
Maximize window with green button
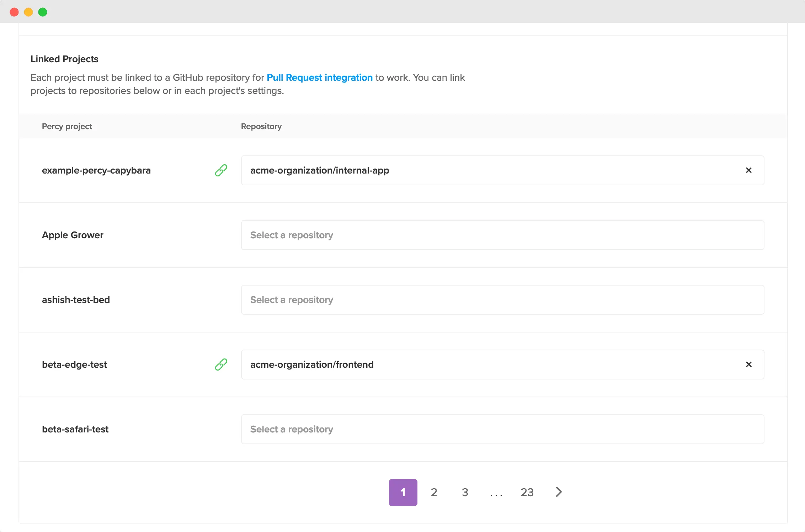pyautogui.click(x=43, y=12)
